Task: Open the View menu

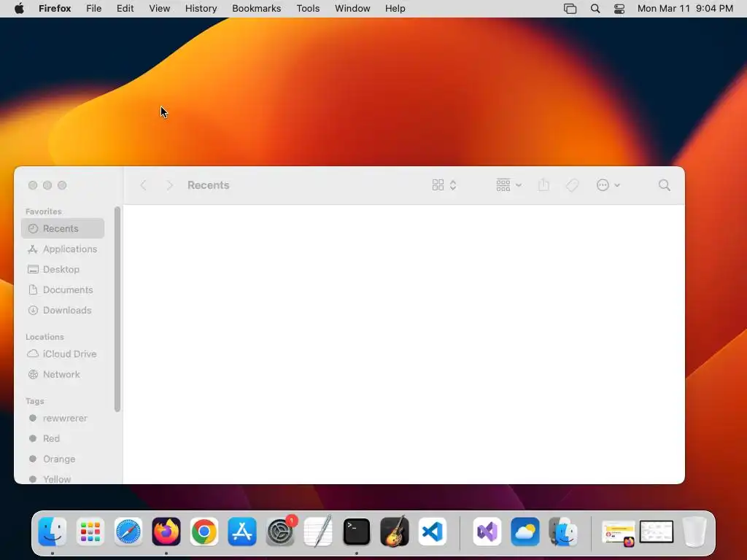Action: point(160,9)
